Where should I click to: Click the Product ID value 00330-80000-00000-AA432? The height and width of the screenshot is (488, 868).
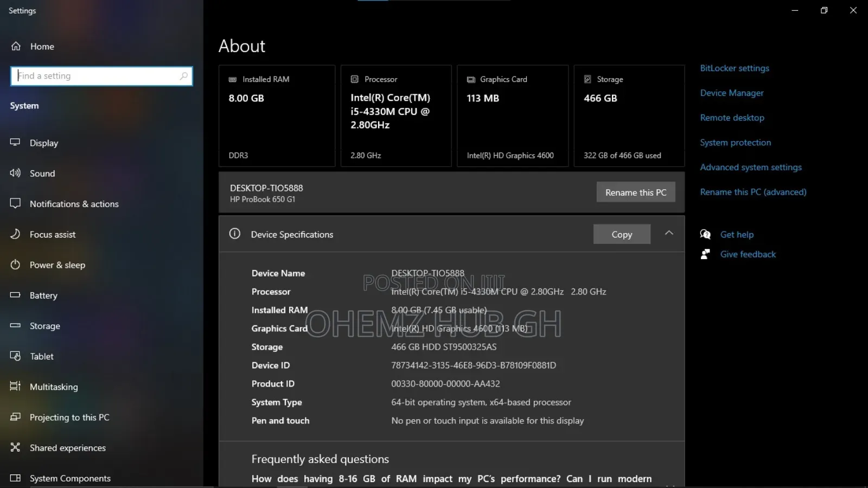pyautogui.click(x=445, y=384)
